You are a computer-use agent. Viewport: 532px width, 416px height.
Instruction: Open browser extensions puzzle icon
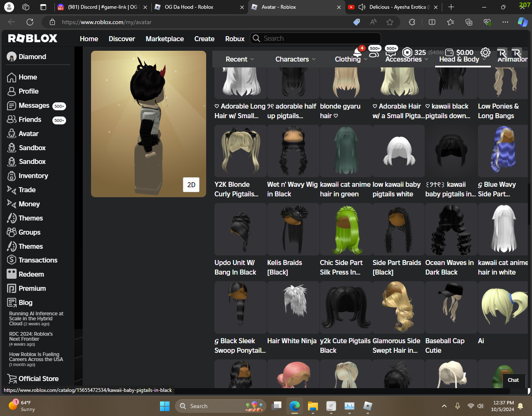pos(412,22)
